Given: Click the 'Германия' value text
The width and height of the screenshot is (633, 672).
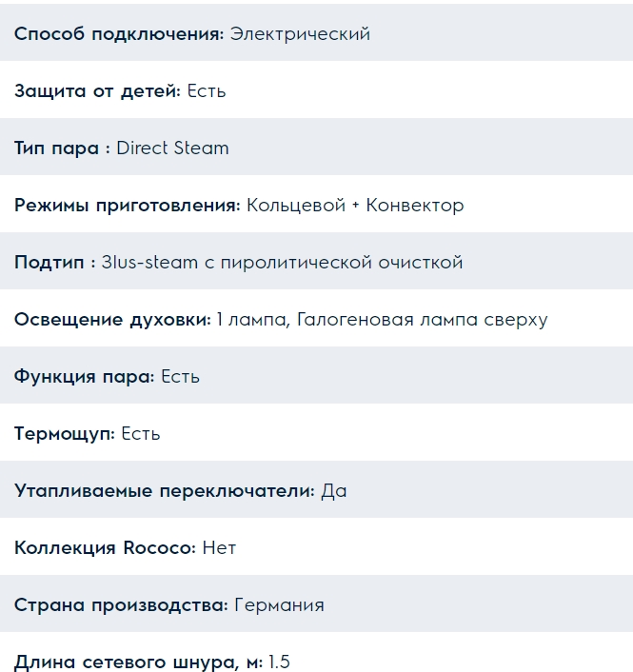Looking at the screenshot, I should tap(279, 605).
